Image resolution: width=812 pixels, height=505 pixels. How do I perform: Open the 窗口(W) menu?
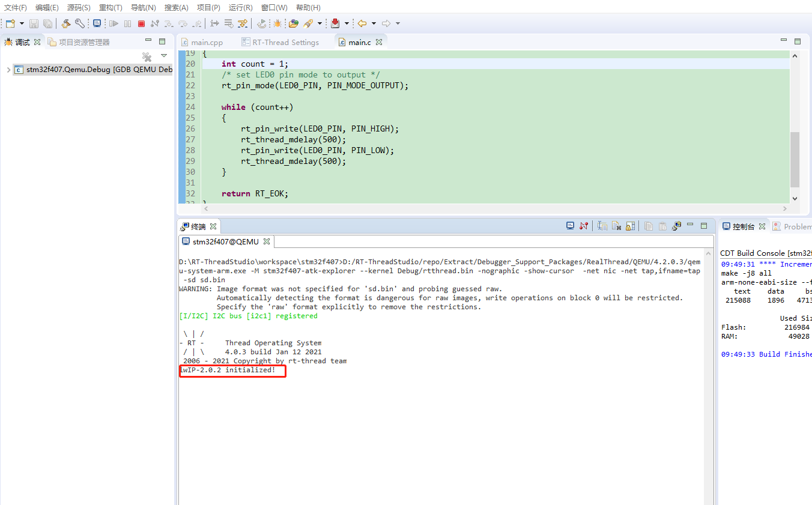(274, 7)
